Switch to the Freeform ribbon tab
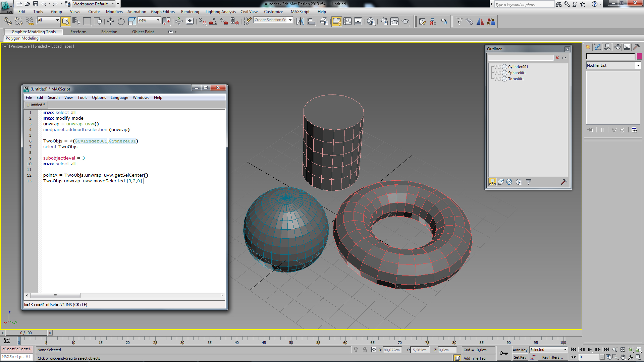This screenshot has height=362, width=644. (x=78, y=32)
